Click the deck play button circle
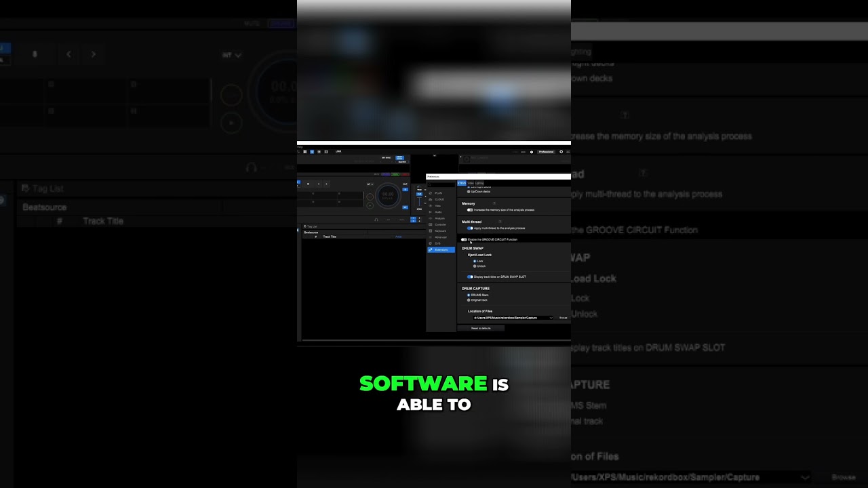 [370, 206]
